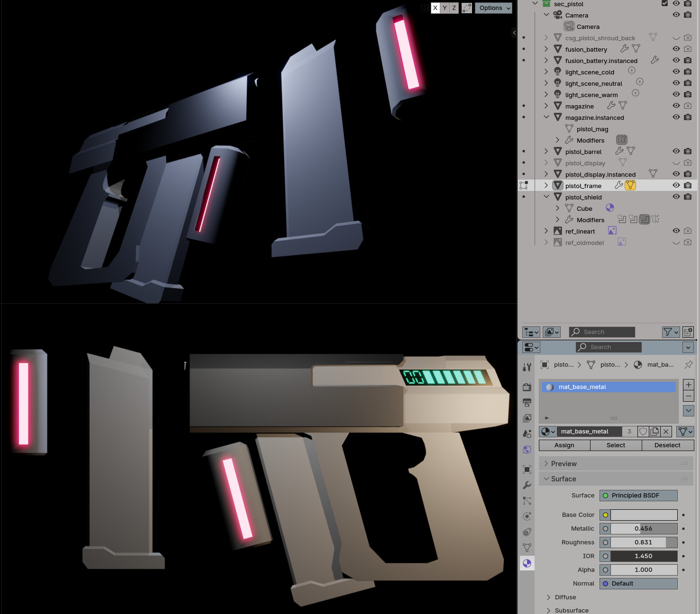Click the Deselect button

tap(667, 445)
